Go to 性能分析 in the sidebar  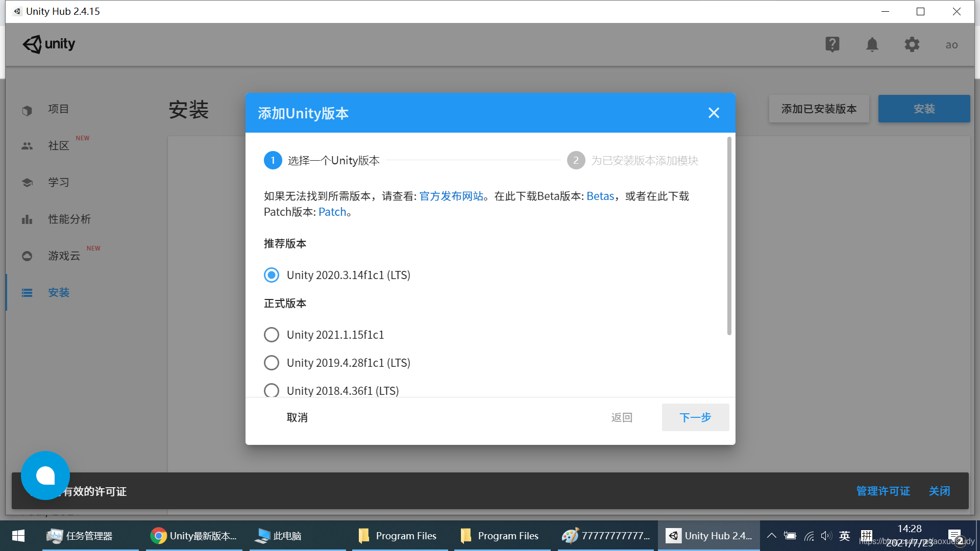tap(69, 219)
